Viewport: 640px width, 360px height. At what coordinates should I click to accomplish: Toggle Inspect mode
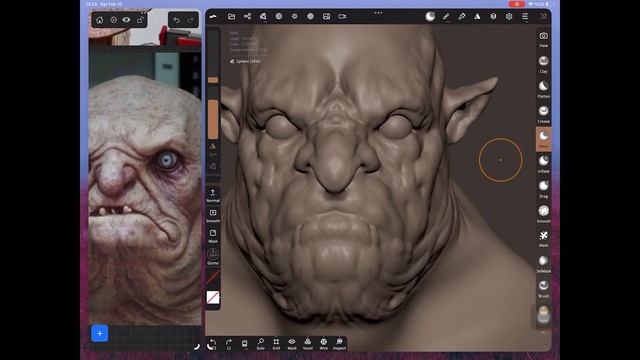[x=339, y=344]
